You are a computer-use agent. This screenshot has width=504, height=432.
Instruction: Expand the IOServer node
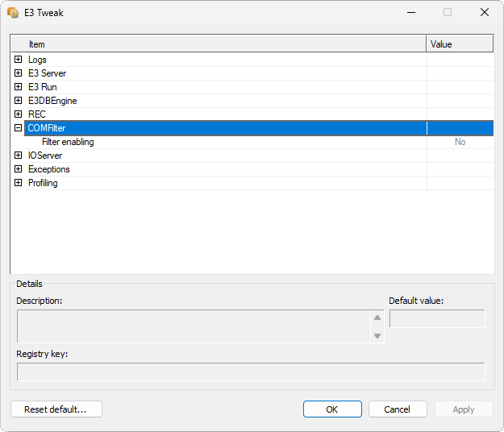[19, 156]
